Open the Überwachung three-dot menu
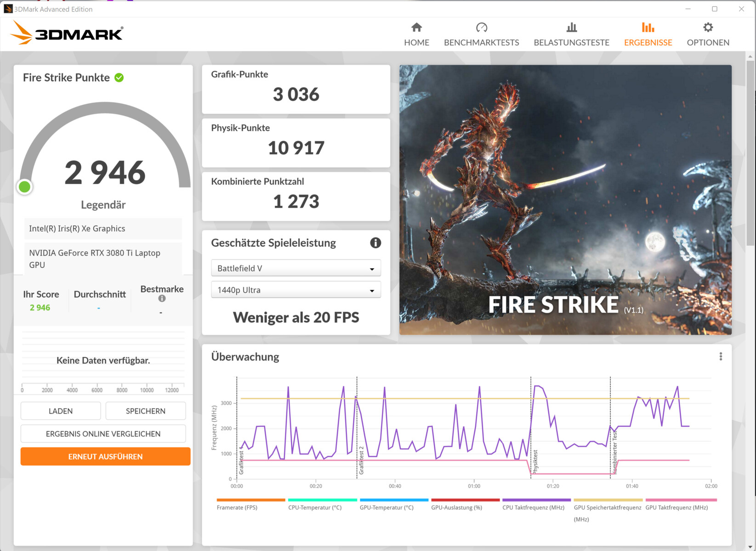 pyautogui.click(x=721, y=356)
